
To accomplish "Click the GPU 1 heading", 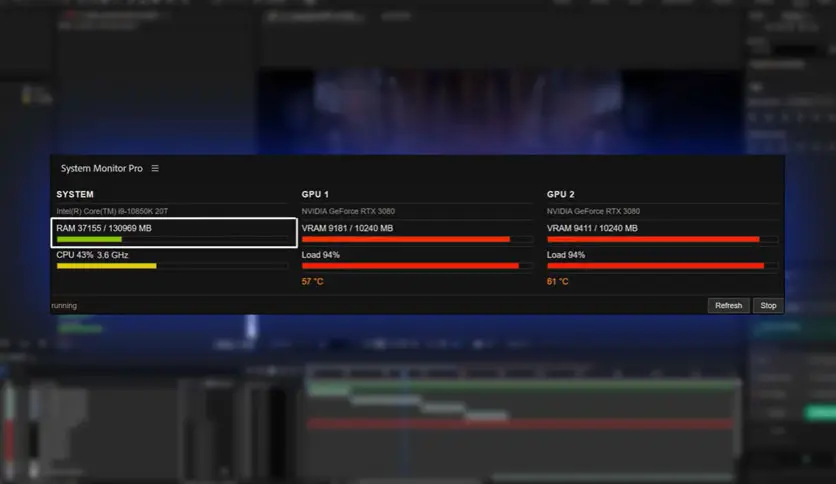I will click(x=315, y=195).
